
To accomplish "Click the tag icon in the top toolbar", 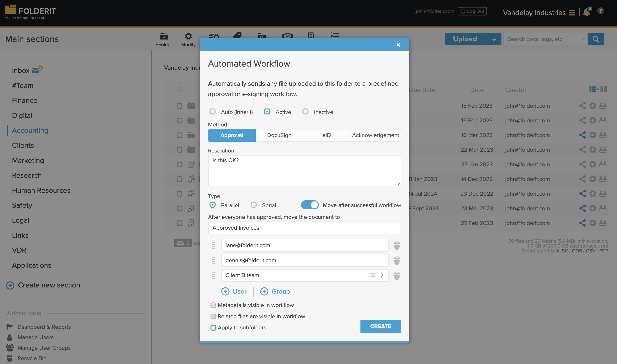I will tap(238, 36).
